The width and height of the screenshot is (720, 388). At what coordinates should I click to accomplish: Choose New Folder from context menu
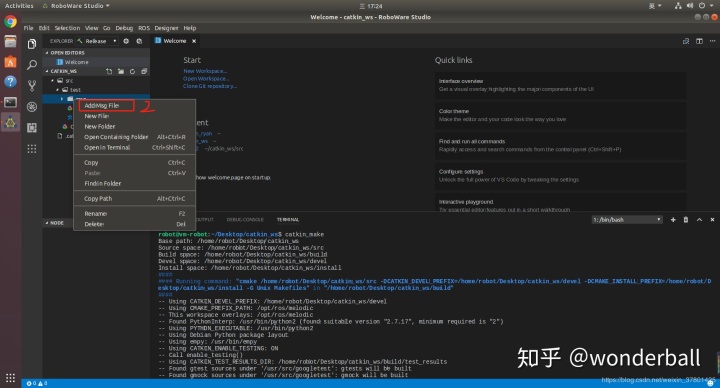[x=135, y=126]
